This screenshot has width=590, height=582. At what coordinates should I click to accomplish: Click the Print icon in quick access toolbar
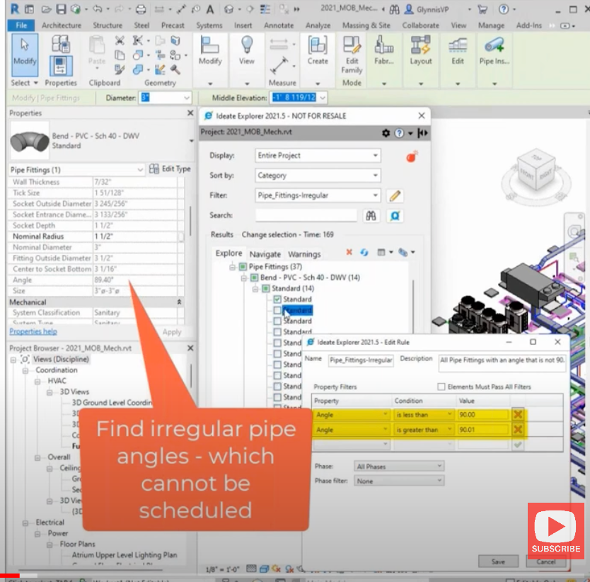141,9
